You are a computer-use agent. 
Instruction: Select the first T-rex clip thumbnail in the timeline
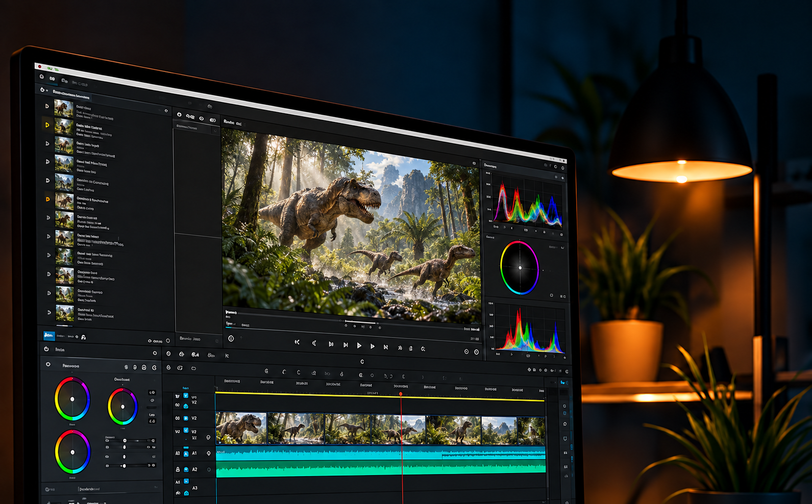(x=241, y=427)
